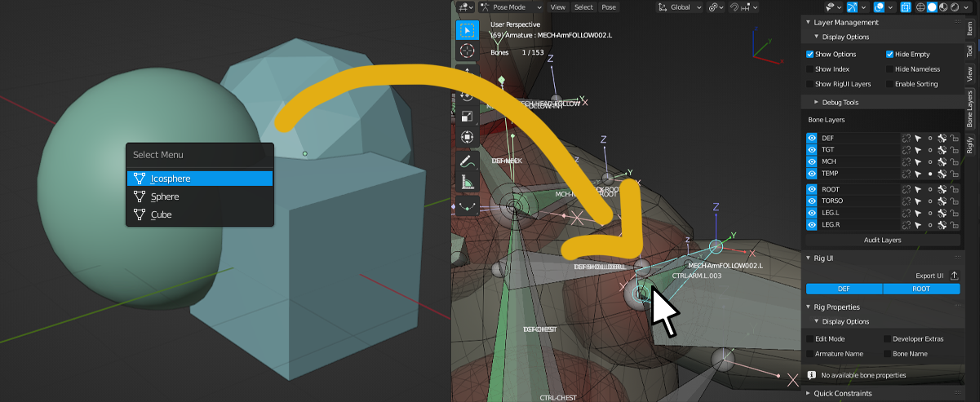This screenshot has height=402, width=980.
Task: Choose Icosphere in the Select Menu
Action: pyautogui.click(x=200, y=178)
